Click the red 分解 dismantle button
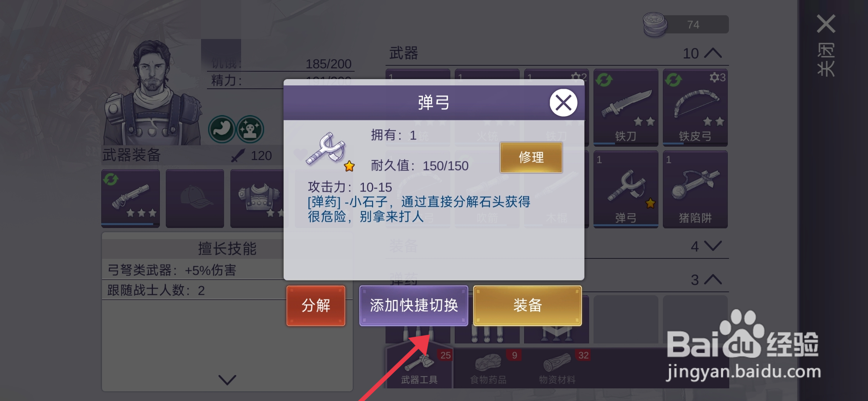The image size is (868, 401). [x=316, y=306]
